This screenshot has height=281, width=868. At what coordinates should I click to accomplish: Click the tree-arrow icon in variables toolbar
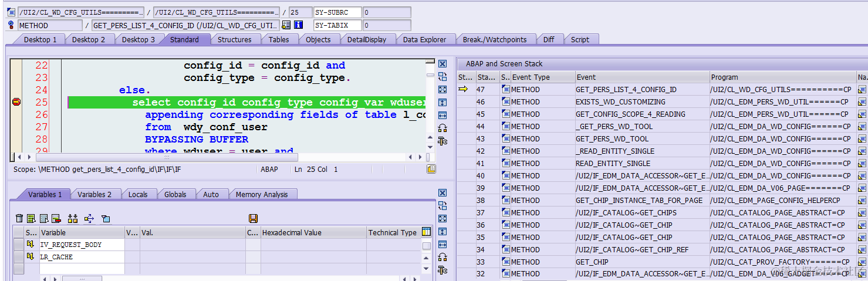coord(89,218)
